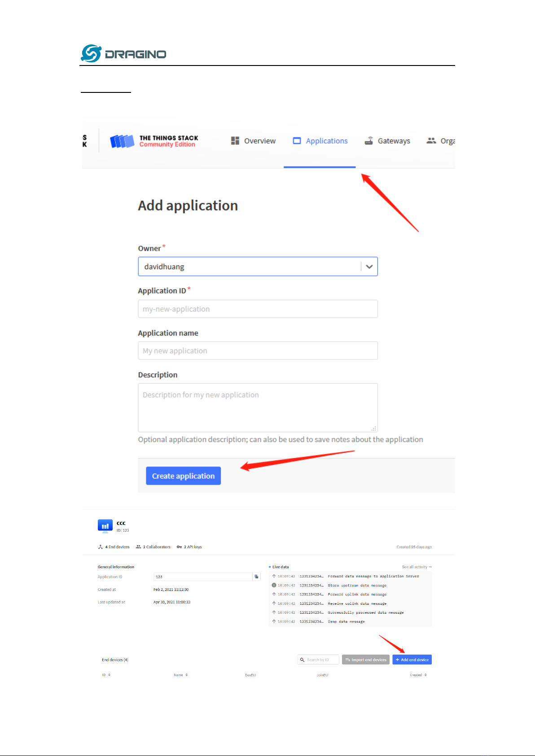Viewport: 535px width, 756px height.
Task: Copy the Application ID with clipboard icon
Action: coord(256,577)
